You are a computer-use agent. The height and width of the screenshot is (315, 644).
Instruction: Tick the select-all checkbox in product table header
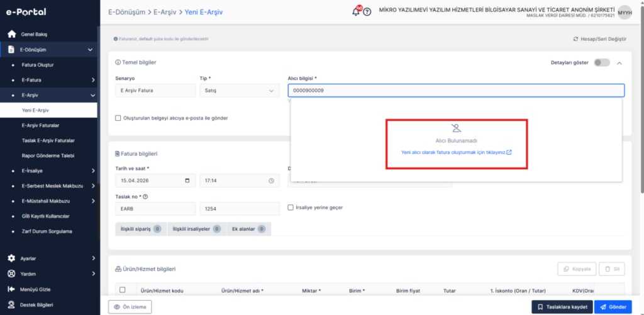pyautogui.click(x=122, y=290)
